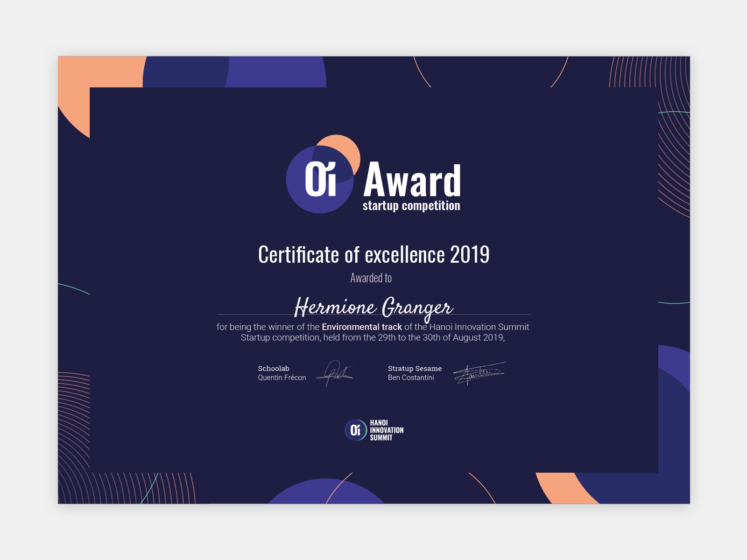Click the Oi Award circular logo
This screenshot has width=747, height=560.
tap(323, 174)
